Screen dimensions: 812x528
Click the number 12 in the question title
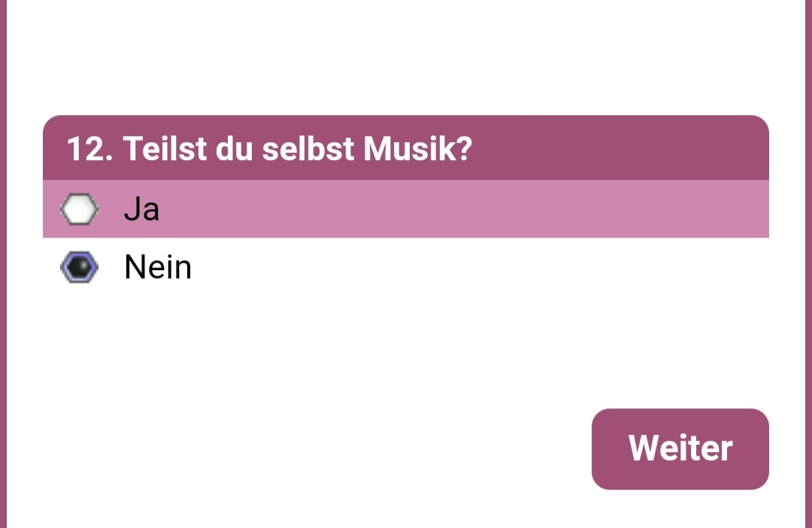(x=84, y=149)
